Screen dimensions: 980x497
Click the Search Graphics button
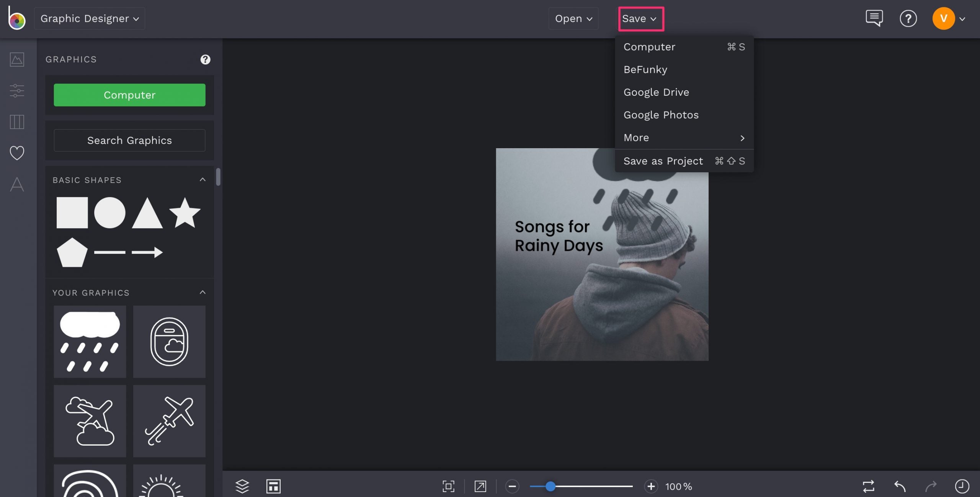(x=129, y=140)
